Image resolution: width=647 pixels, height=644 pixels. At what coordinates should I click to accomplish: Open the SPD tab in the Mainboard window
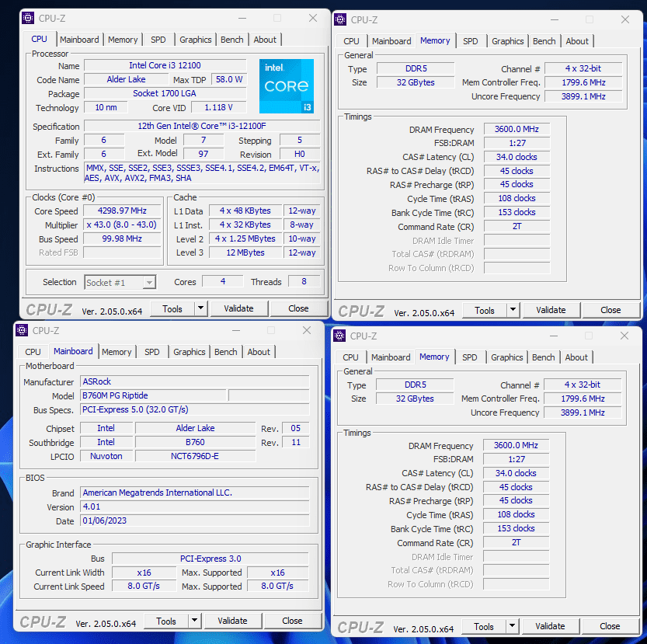click(152, 352)
